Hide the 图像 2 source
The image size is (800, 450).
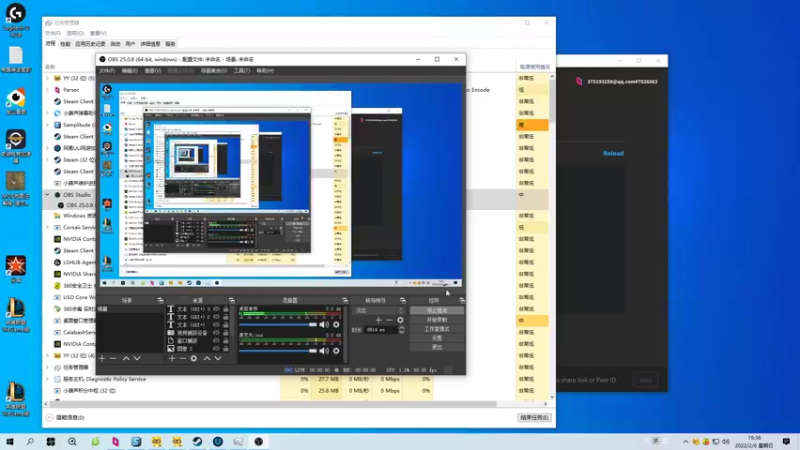pos(216,348)
